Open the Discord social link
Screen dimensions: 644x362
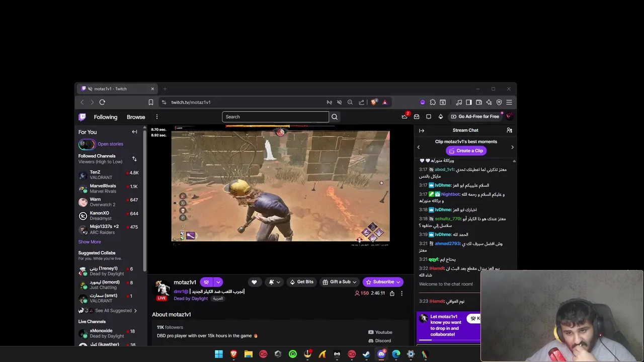coord(379,341)
